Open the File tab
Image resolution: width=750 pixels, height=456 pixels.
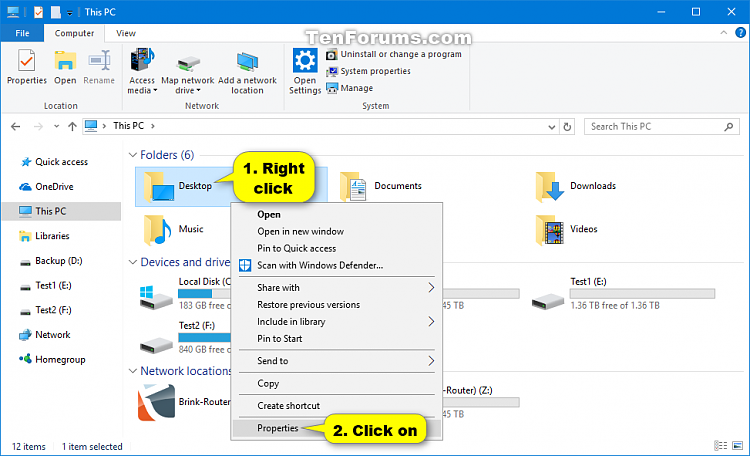tap(22, 33)
